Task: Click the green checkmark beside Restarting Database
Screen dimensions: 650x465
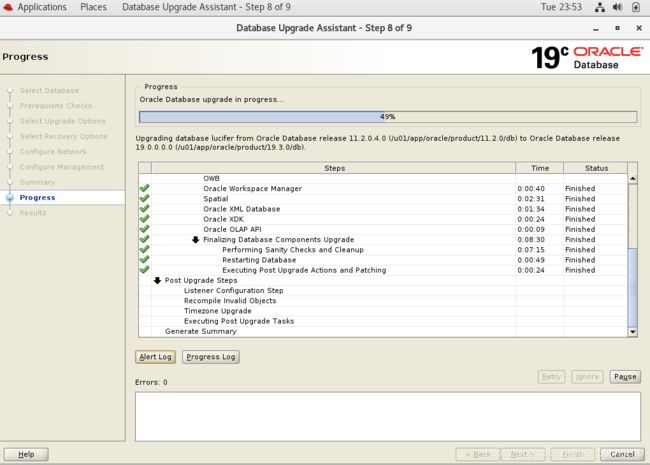Action: pos(144,259)
